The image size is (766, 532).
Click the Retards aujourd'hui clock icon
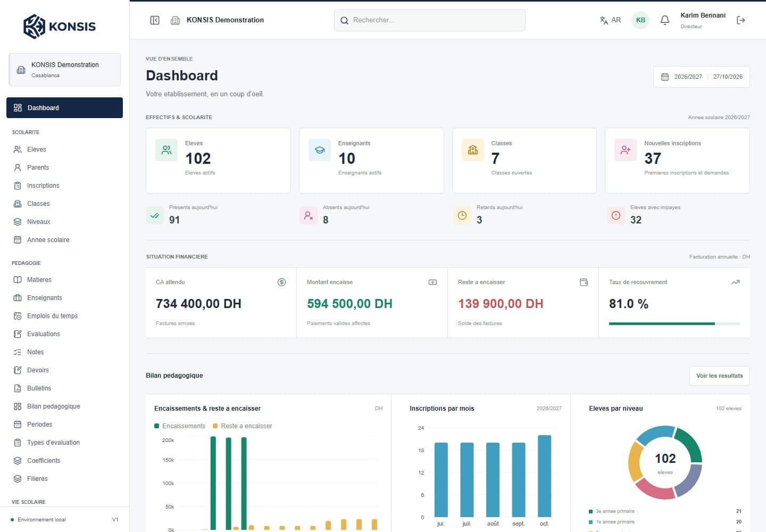(x=462, y=215)
